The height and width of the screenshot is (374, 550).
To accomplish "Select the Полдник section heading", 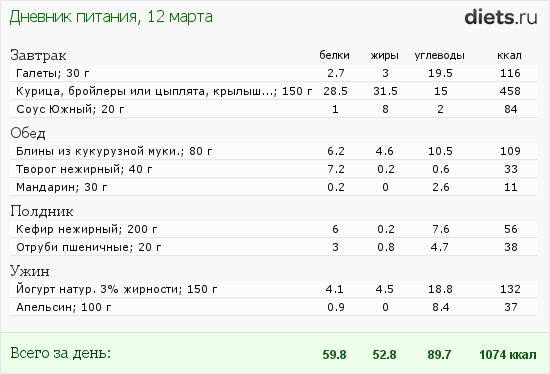I will pos(42,211).
